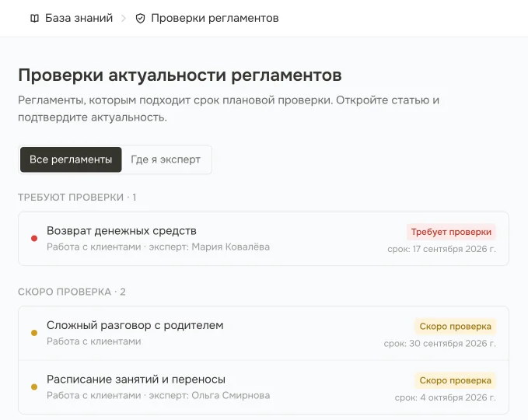Click yellow dot by Расписание занятий и переносы
This screenshot has width=528, height=420.
[x=34, y=387]
